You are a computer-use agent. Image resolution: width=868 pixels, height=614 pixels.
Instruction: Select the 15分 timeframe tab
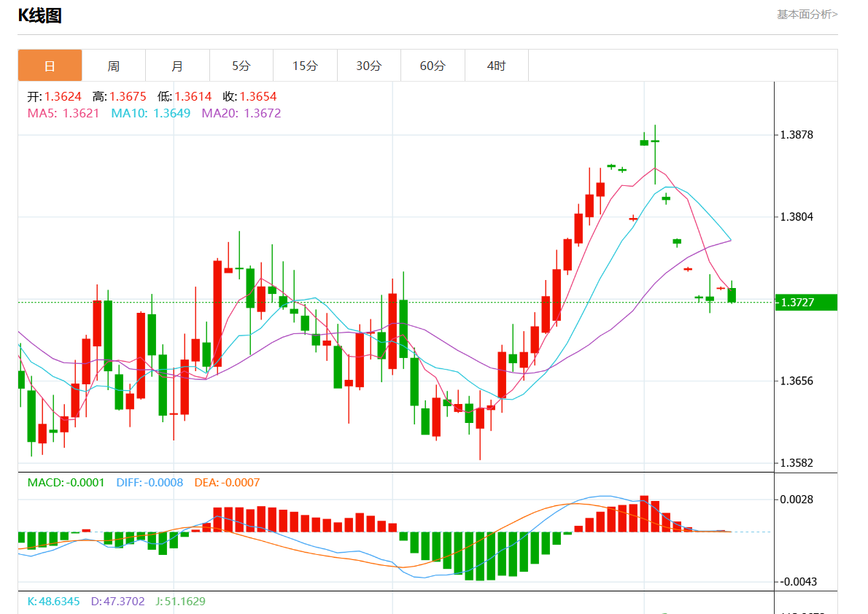click(x=305, y=66)
